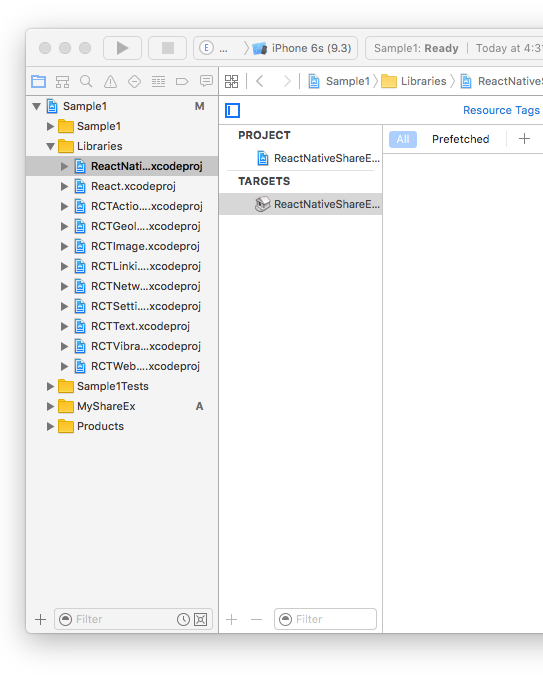Show the Issue navigator warning icon

pos(110,81)
